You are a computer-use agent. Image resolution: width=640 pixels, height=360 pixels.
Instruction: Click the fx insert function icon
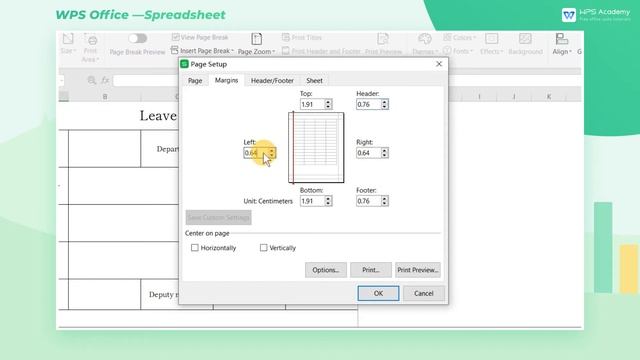[x=105, y=80]
